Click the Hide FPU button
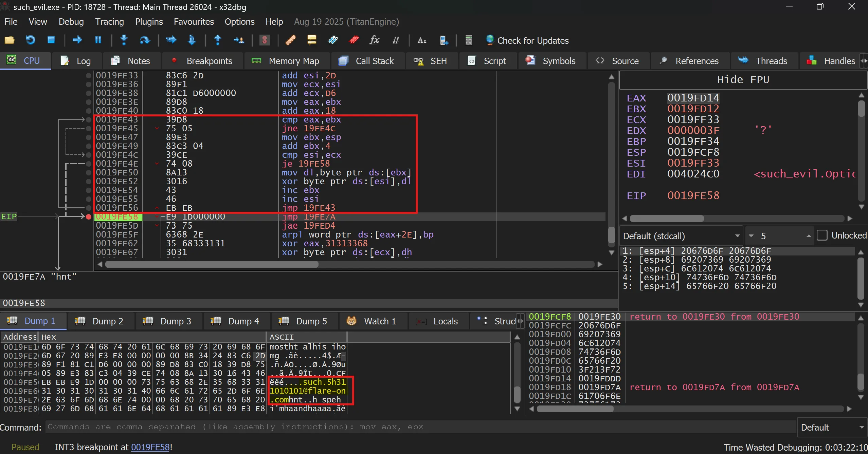Viewport: 868px width, 454px height. click(743, 80)
